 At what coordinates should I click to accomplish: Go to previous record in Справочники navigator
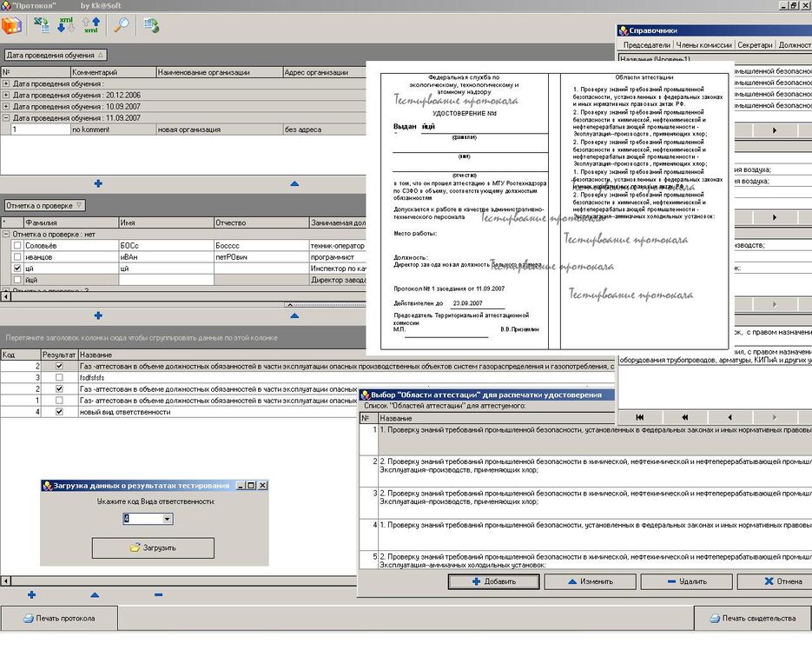point(729,417)
